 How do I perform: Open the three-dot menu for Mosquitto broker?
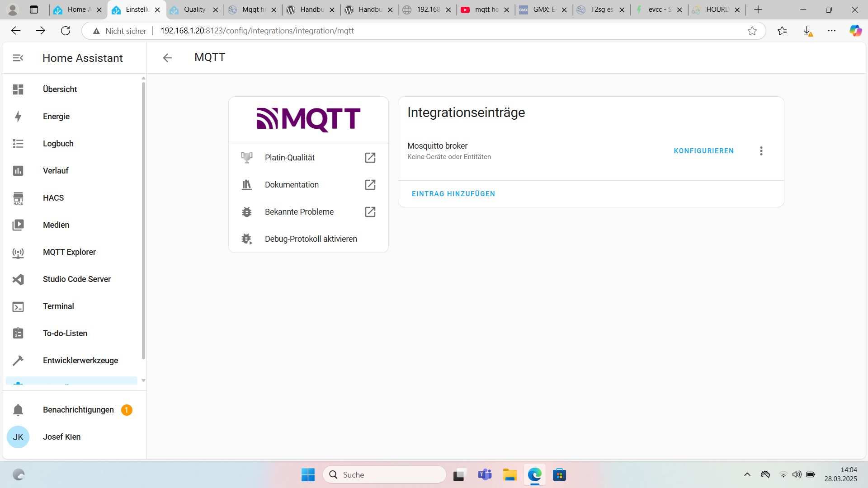[761, 151]
